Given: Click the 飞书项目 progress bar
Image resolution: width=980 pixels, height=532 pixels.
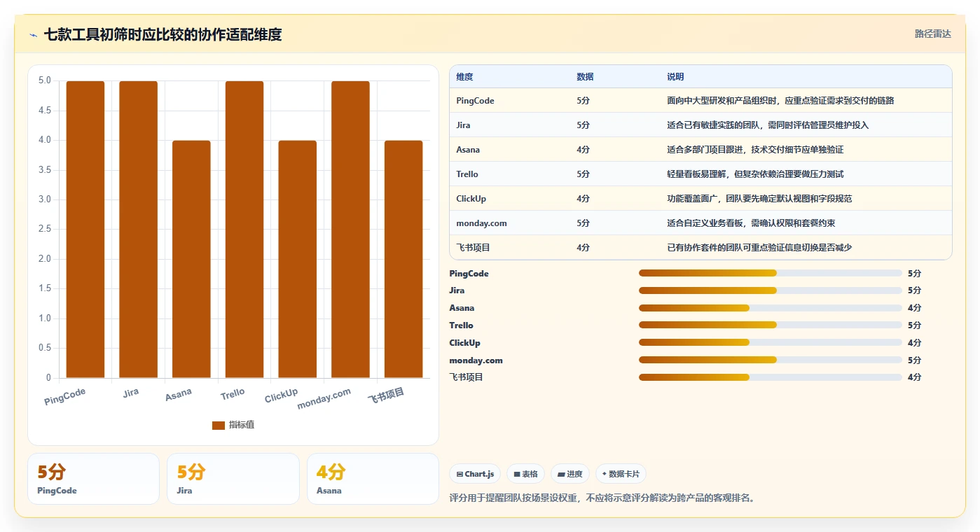Looking at the screenshot, I should pyautogui.click(x=771, y=377).
